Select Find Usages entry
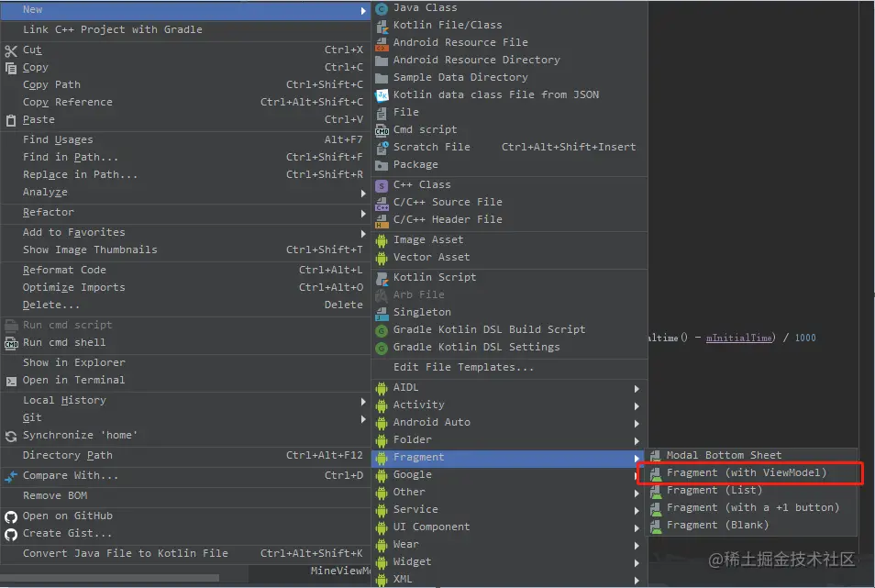875x588 pixels. tap(184, 139)
